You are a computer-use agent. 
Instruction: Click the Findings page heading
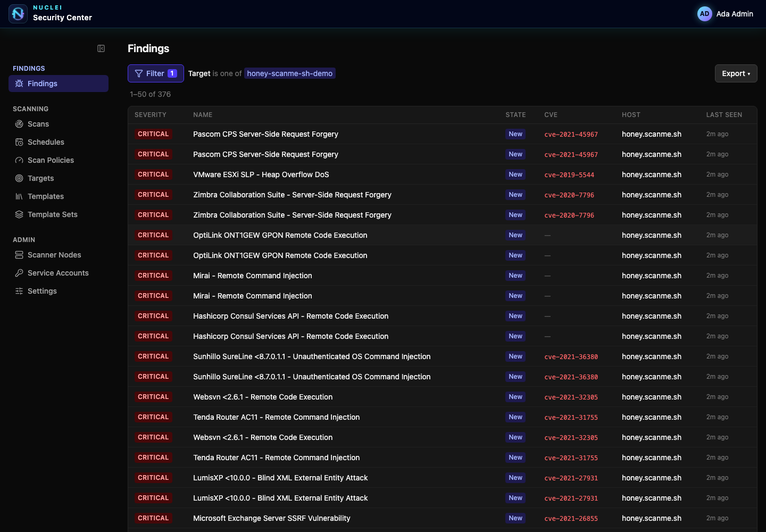point(148,48)
